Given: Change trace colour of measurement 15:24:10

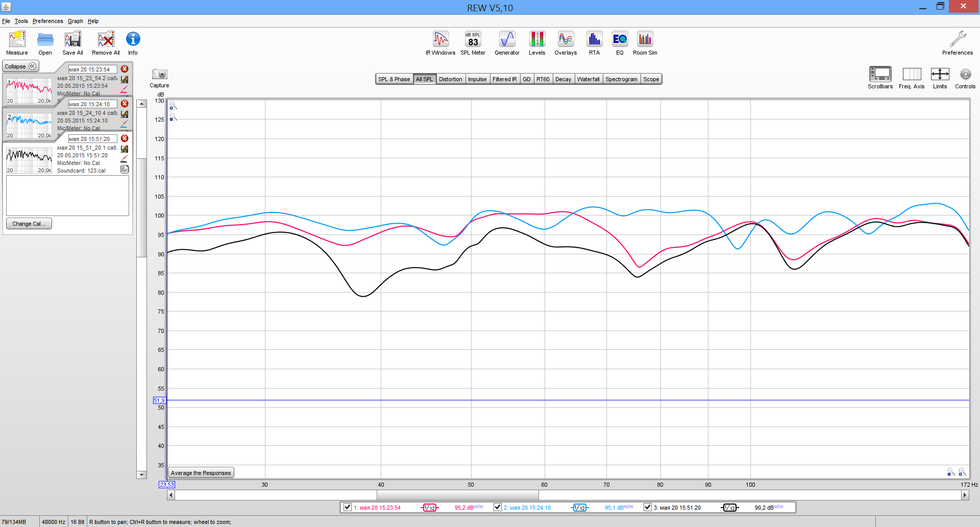Looking at the screenshot, I should click(125, 124).
